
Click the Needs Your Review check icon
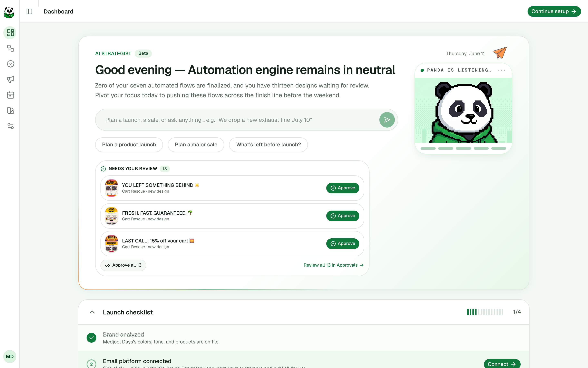coord(103,169)
